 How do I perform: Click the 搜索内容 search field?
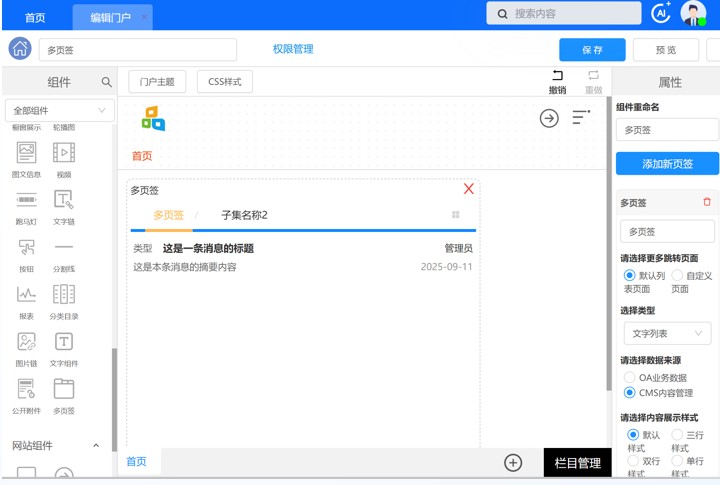click(x=563, y=13)
